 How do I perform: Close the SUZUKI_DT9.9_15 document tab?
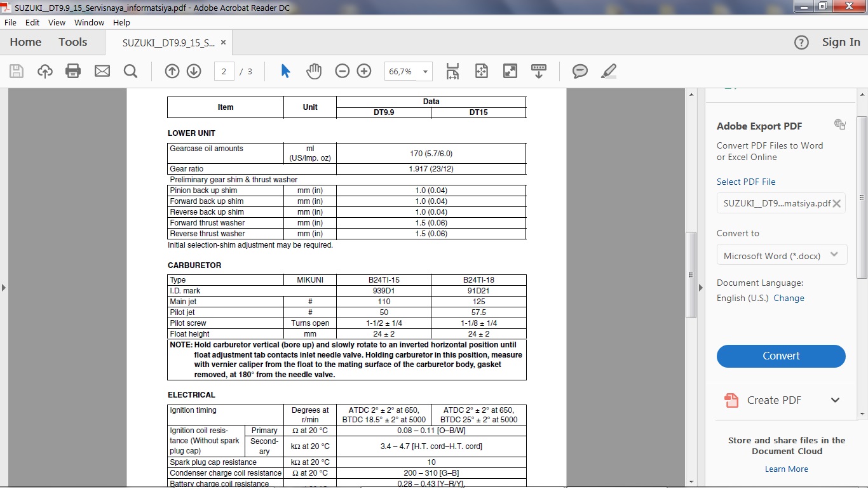coord(223,43)
